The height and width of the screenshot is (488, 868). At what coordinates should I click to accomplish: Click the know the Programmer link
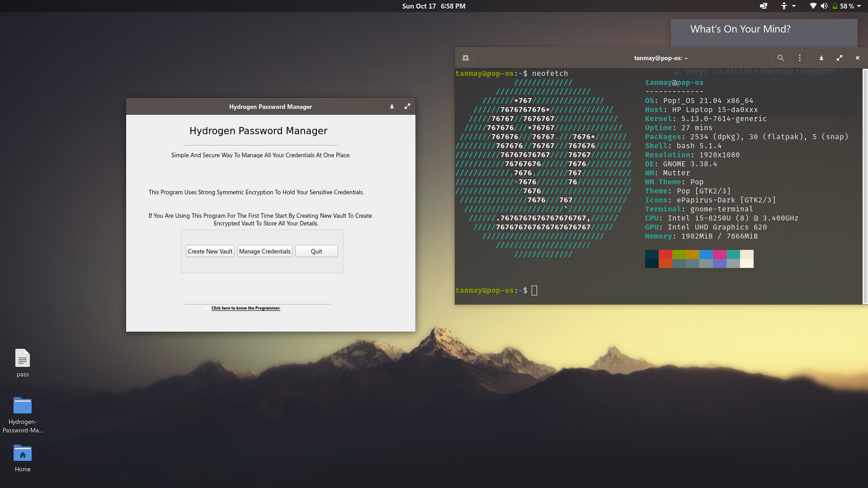click(245, 308)
